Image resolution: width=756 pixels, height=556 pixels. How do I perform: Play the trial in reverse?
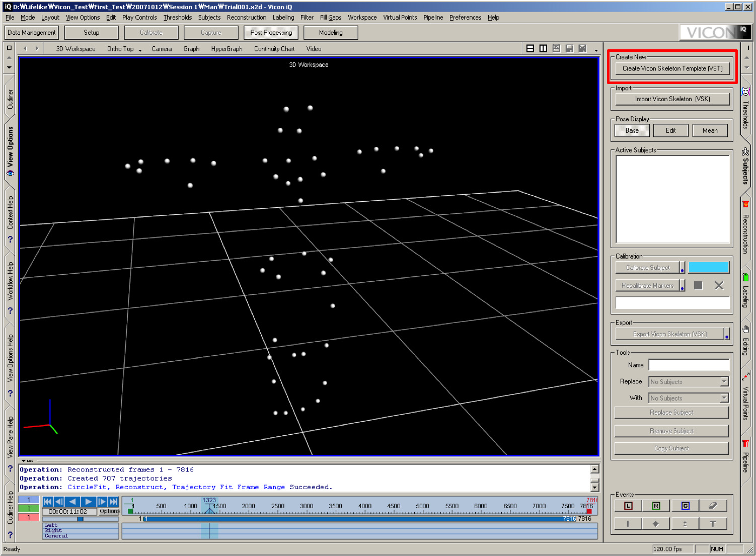(x=72, y=502)
